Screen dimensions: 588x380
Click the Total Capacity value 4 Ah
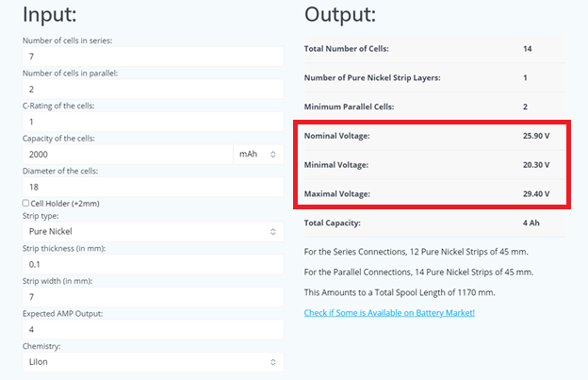pos(531,223)
